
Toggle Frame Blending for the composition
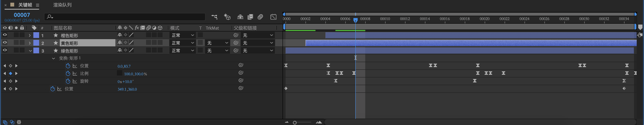pos(250,17)
